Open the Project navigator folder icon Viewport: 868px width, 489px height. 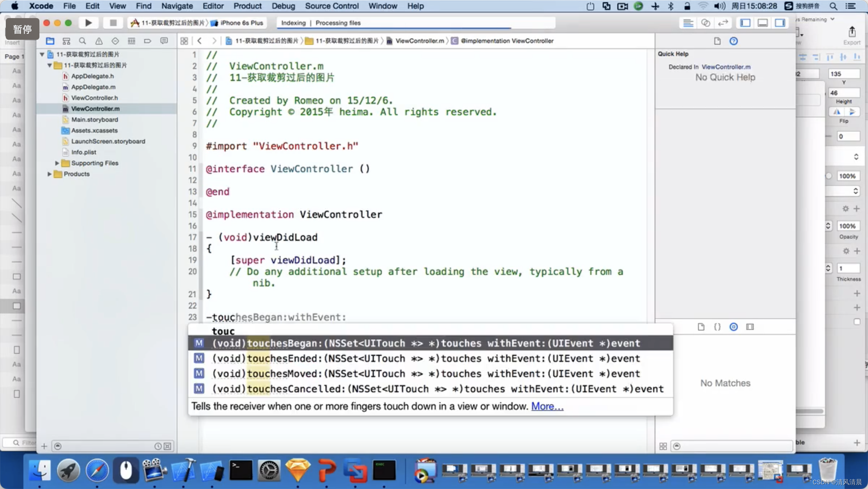point(50,41)
